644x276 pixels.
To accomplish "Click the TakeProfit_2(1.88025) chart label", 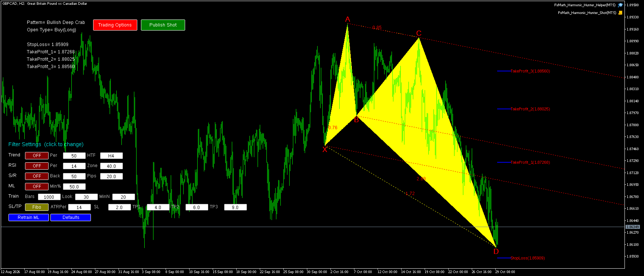I will click(530, 109).
